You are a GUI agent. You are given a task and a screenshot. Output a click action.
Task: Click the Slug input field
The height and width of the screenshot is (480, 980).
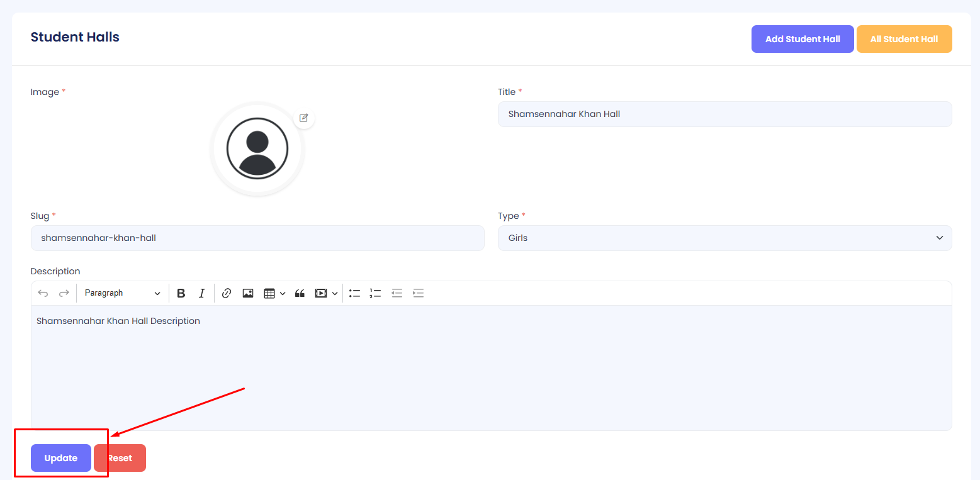(257, 238)
